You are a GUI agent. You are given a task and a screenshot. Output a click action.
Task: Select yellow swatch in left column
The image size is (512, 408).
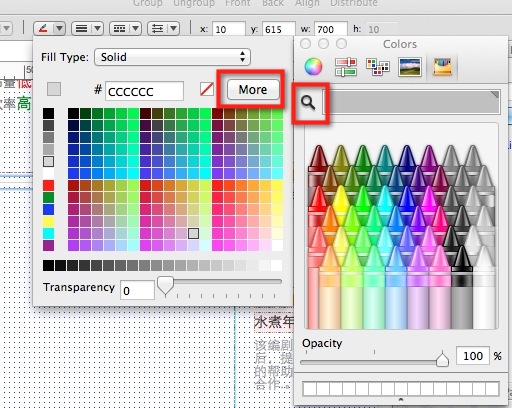pos(48,221)
